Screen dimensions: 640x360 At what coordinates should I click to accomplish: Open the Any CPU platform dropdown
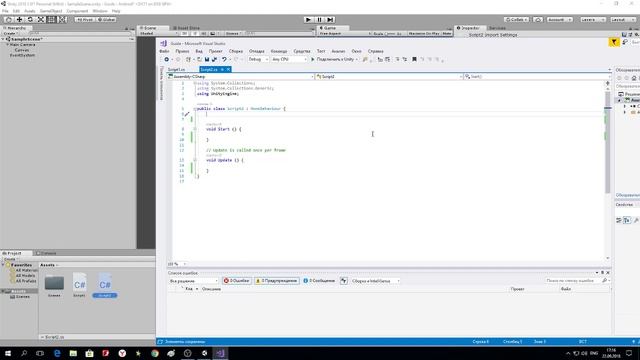pyautogui.click(x=289, y=60)
